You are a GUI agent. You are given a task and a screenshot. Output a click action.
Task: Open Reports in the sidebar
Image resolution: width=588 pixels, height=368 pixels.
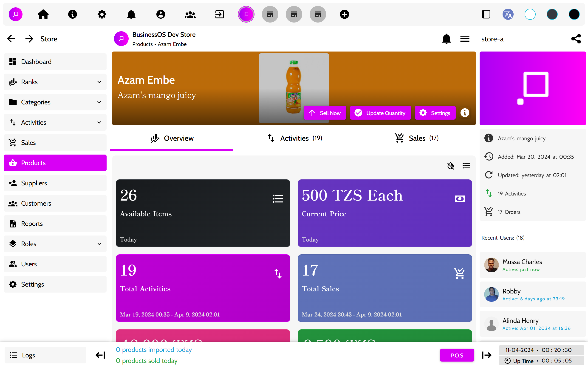coord(55,223)
